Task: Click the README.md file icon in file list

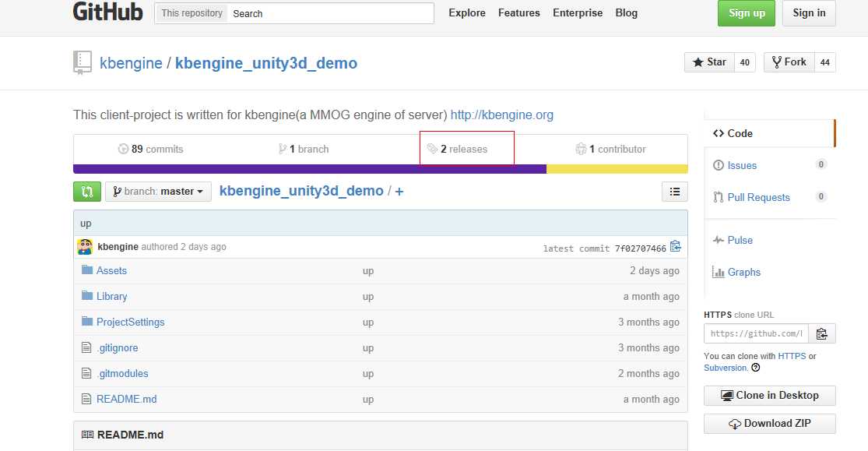Action: [86, 398]
